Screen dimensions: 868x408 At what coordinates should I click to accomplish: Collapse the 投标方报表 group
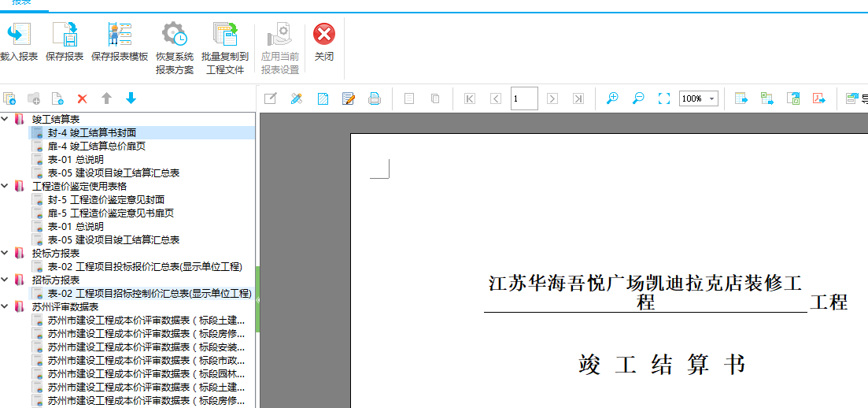(x=5, y=254)
